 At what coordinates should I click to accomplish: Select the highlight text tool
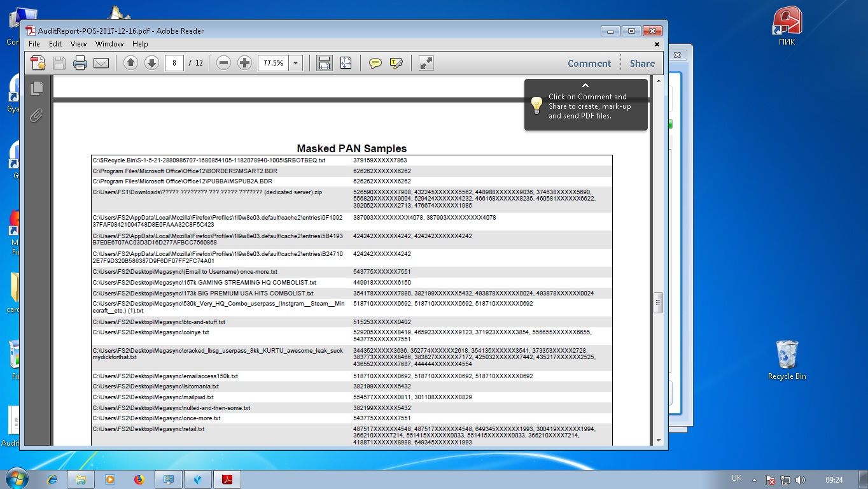pos(396,63)
